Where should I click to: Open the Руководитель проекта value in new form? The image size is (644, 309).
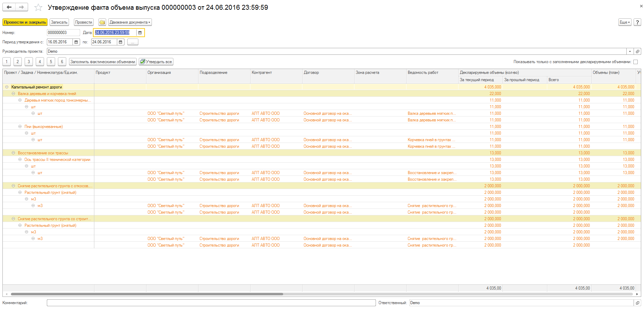tap(637, 51)
